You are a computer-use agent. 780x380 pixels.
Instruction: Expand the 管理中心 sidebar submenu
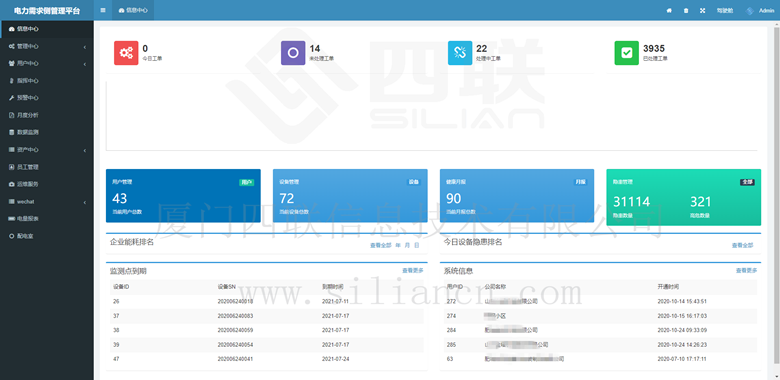(47, 46)
